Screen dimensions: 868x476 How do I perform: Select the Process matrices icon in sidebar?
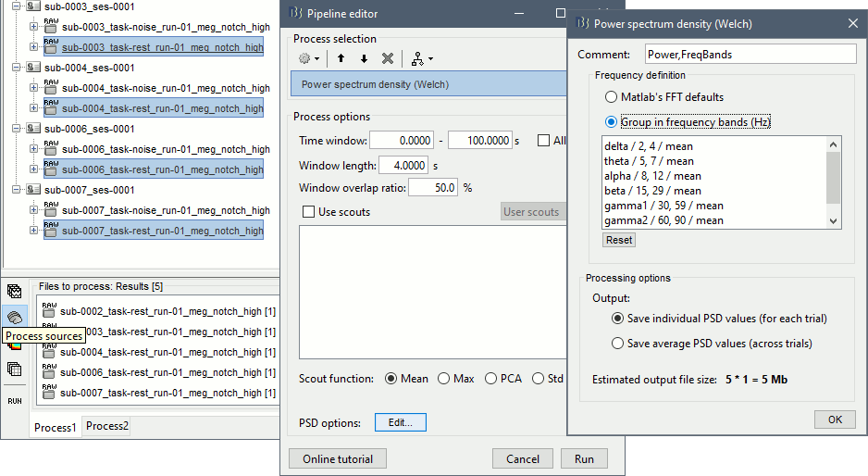click(x=14, y=369)
